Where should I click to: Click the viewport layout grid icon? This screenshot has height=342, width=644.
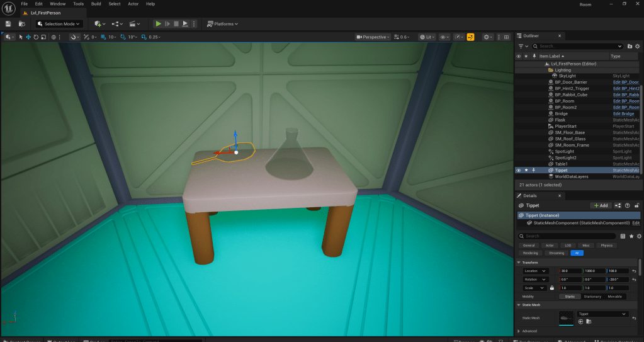pyautogui.click(x=507, y=37)
